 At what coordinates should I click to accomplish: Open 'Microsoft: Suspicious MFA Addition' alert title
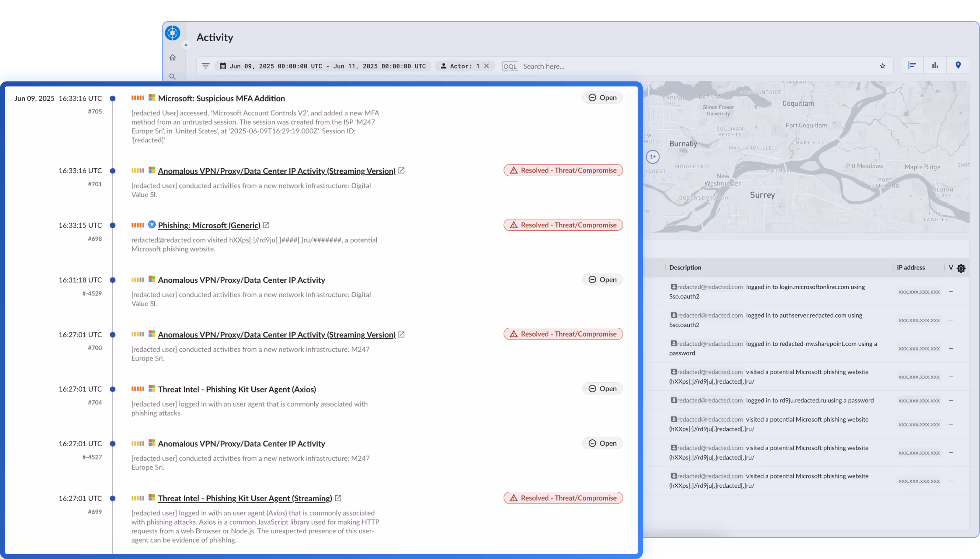(222, 98)
